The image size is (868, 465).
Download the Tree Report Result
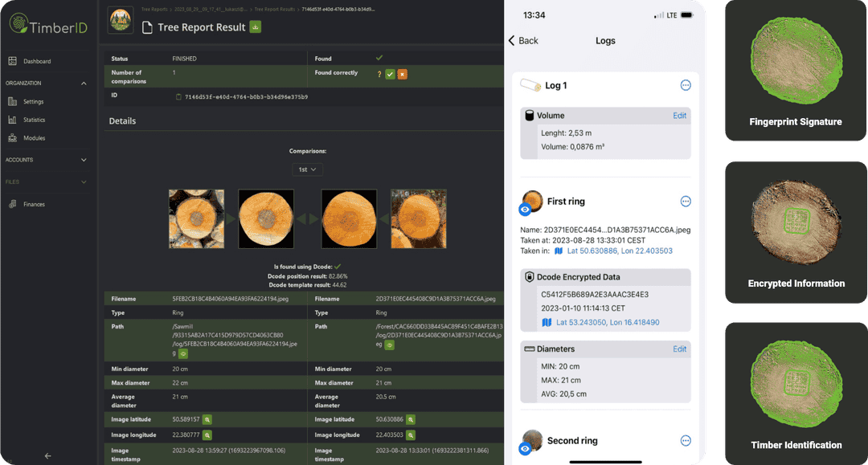click(x=256, y=27)
